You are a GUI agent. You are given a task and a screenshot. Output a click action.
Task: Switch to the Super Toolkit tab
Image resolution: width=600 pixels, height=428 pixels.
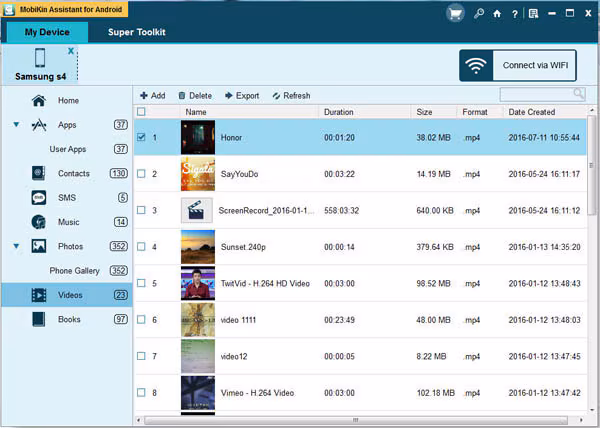[x=137, y=32]
